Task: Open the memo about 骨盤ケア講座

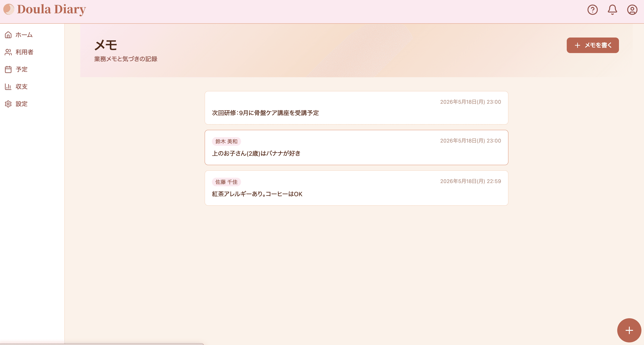Action: (x=356, y=108)
